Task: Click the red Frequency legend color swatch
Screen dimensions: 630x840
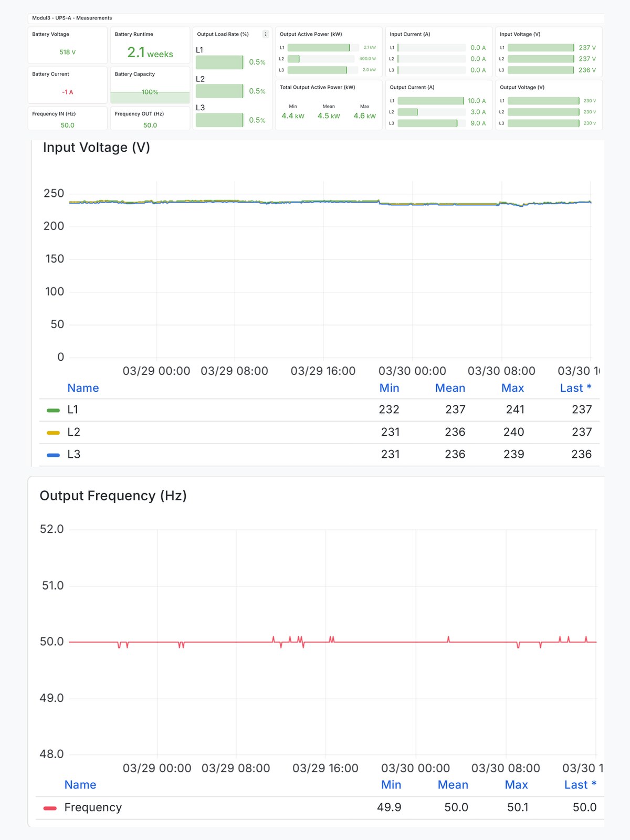Action: (50, 808)
